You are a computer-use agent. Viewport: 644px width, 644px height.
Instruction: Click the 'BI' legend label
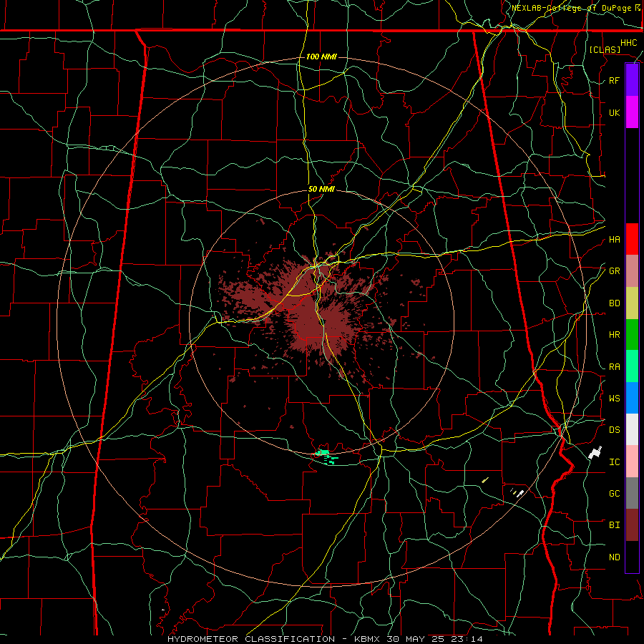[614, 525]
